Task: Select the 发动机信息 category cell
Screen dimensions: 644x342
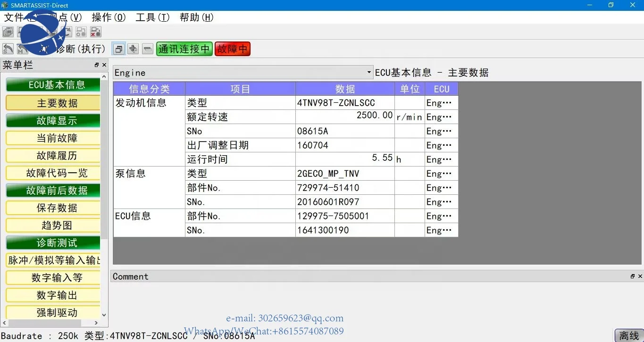Action: [149, 131]
